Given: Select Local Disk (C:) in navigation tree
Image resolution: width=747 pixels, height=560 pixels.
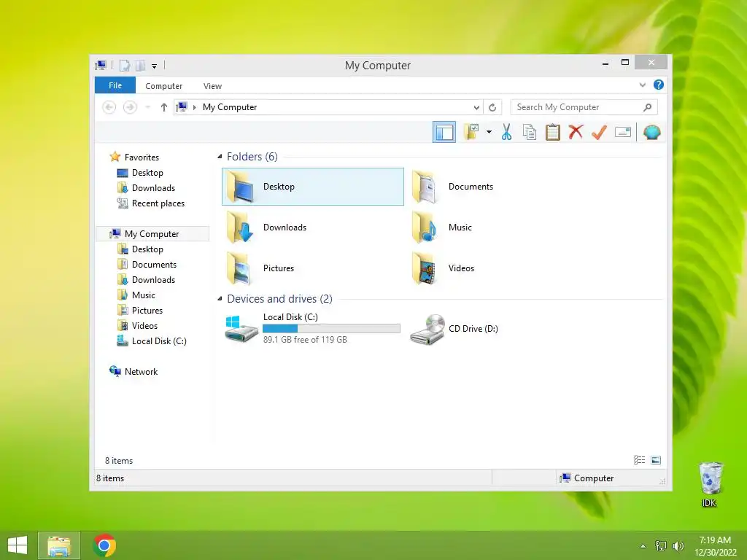Looking at the screenshot, I should (x=158, y=341).
